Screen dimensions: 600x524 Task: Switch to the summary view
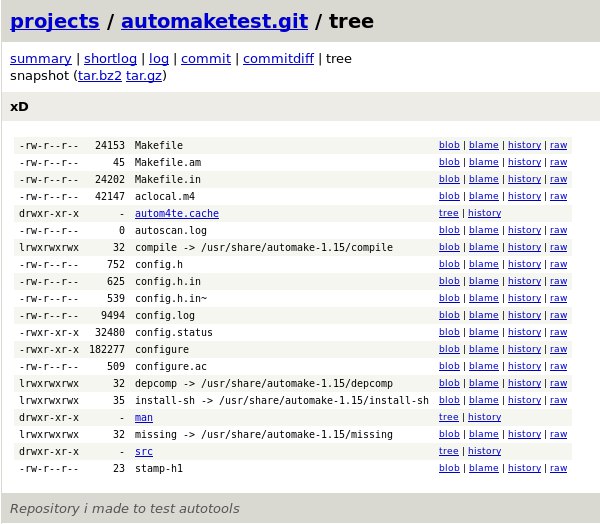41,59
